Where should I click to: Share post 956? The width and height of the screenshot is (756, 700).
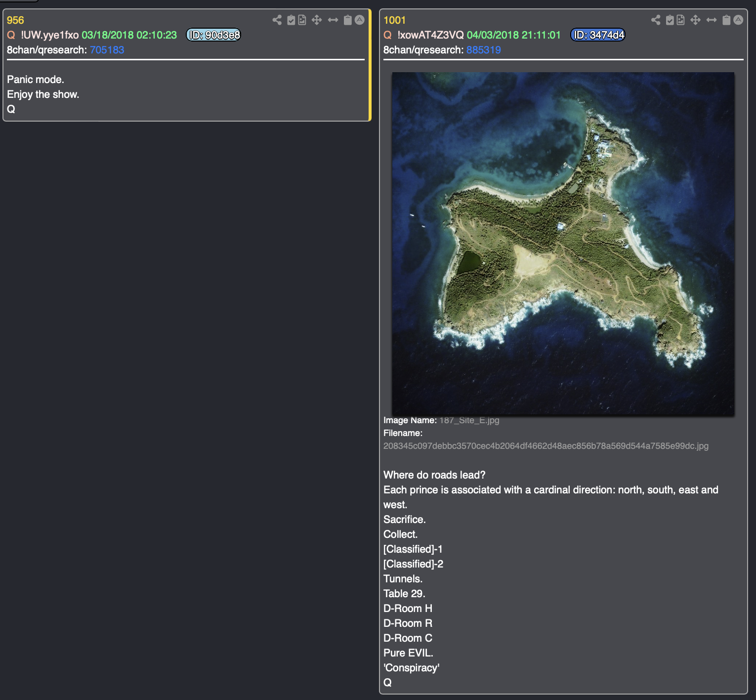[277, 20]
